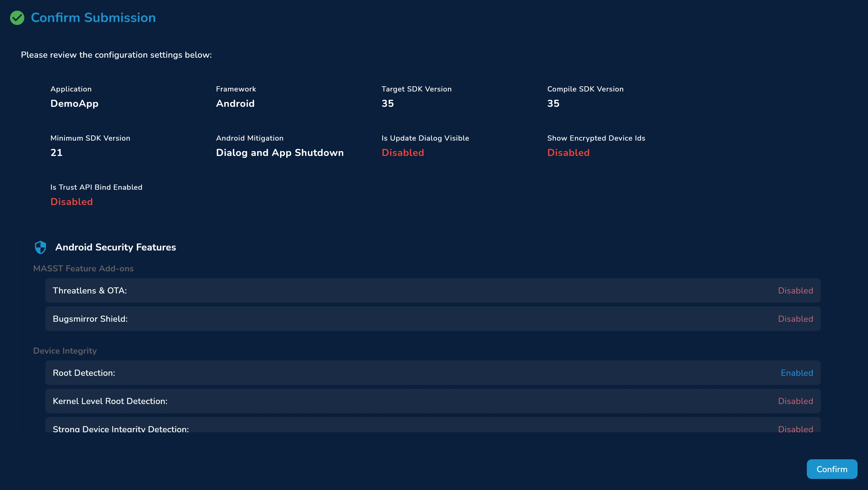The image size is (868, 490).
Task: Click the review configuration settings instruction text
Action: pos(116,55)
